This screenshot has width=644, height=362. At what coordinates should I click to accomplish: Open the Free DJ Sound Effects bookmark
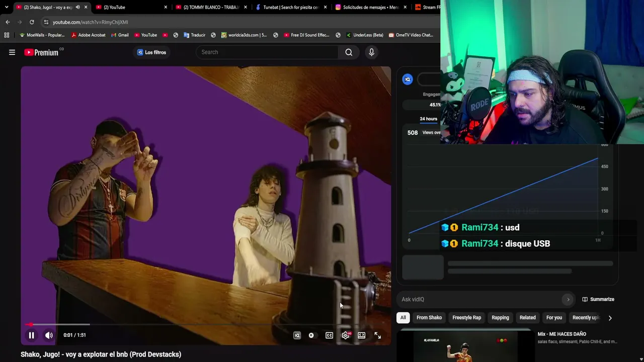coord(306,35)
